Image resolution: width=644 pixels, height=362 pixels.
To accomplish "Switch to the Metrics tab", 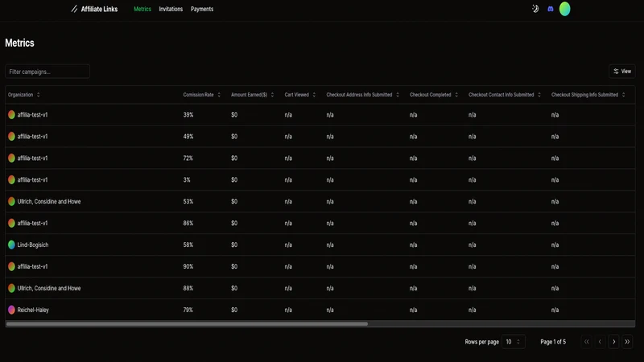I will [142, 9].
